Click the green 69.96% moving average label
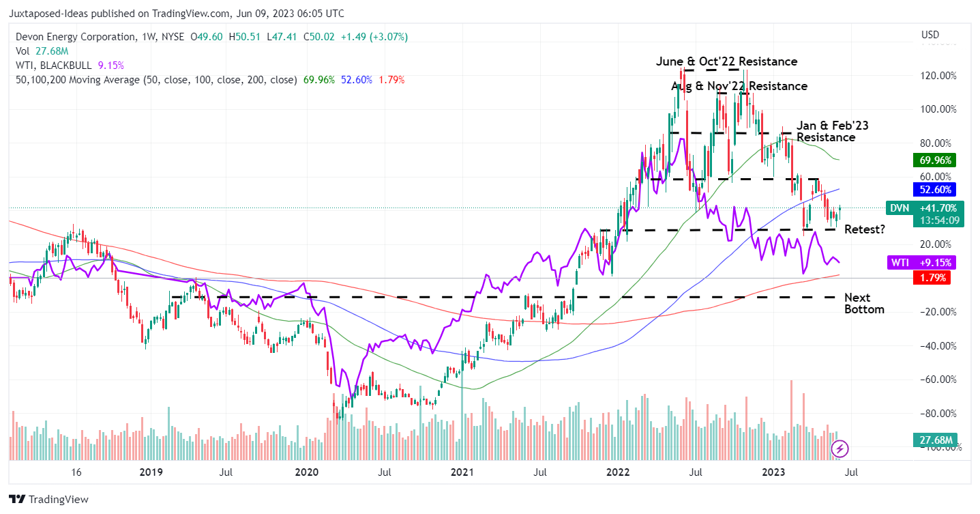Image resolution: width=980 pixels, height=514 pixels. (935, 160)
